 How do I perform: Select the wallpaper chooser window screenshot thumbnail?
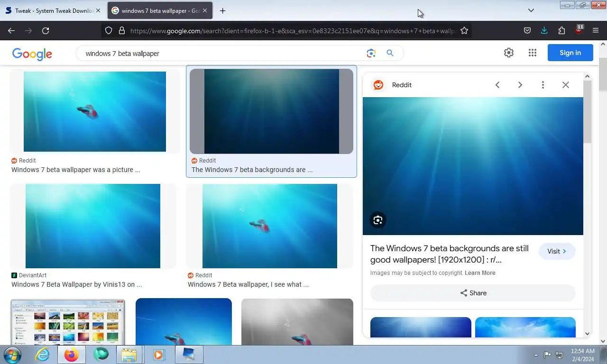pyautogui.click(x=68, y=322)
